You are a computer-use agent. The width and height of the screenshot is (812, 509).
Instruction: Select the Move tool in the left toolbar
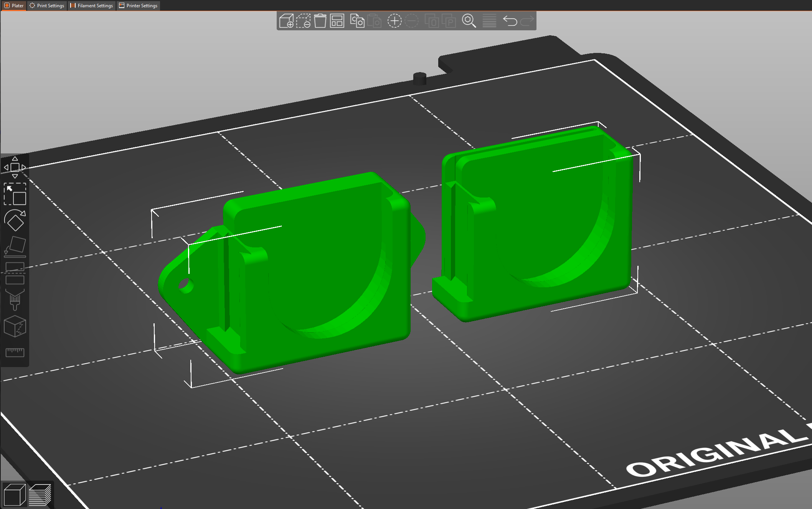[x=15, y=167]
